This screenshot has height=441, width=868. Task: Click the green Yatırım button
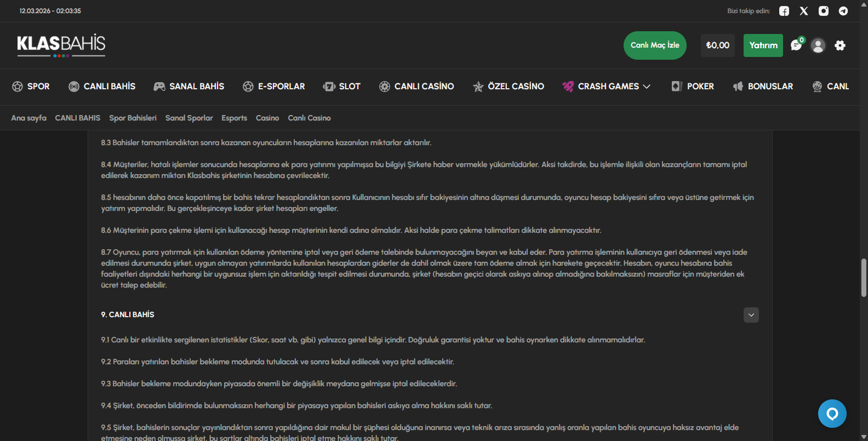pyautogui.click(x=763, y=45)
